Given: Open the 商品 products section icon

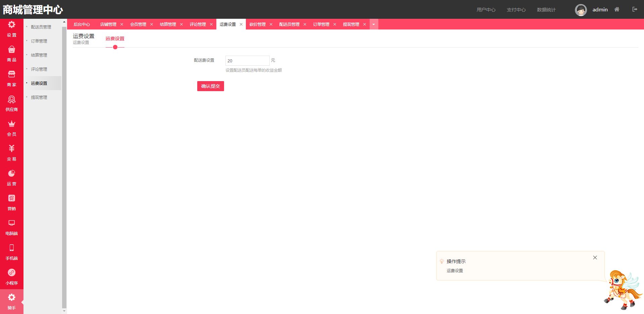Looking at the screenshot, I should pyautogui.click(x=12, y=50).
